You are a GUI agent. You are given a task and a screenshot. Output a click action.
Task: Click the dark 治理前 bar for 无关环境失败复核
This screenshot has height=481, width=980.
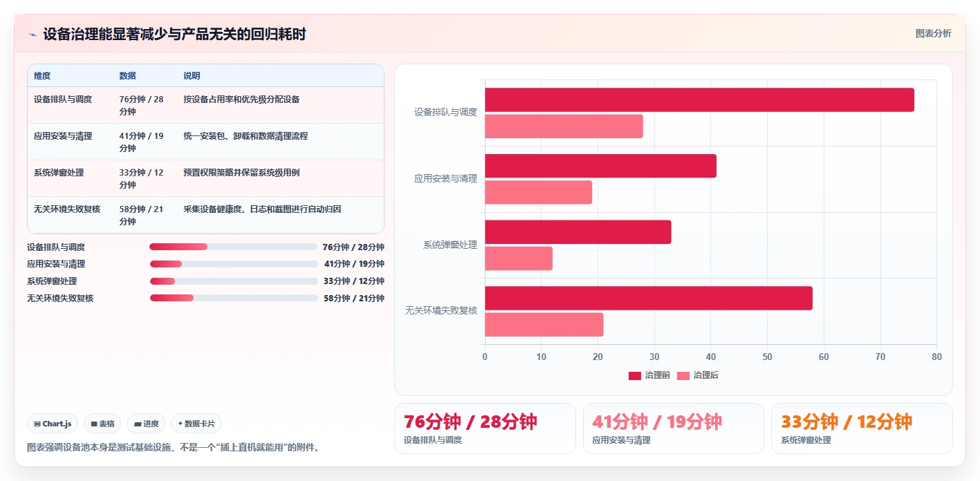(x=649, y=298)
